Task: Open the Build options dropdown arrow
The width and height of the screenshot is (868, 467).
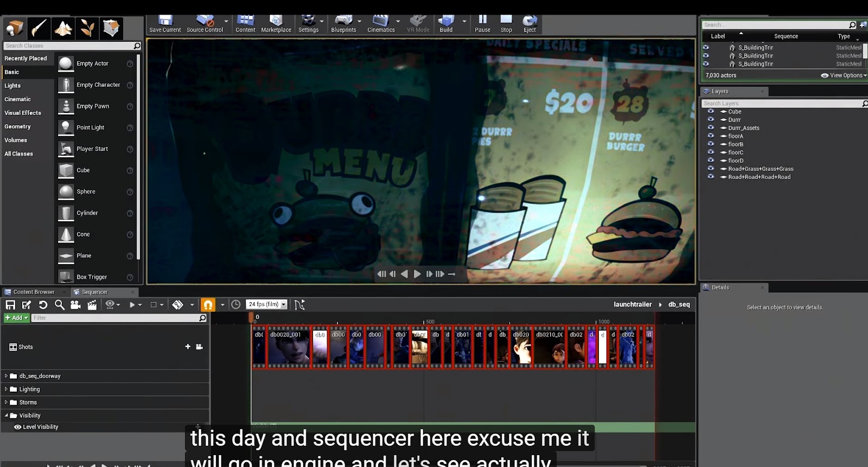Action: [x=464, y=22]
